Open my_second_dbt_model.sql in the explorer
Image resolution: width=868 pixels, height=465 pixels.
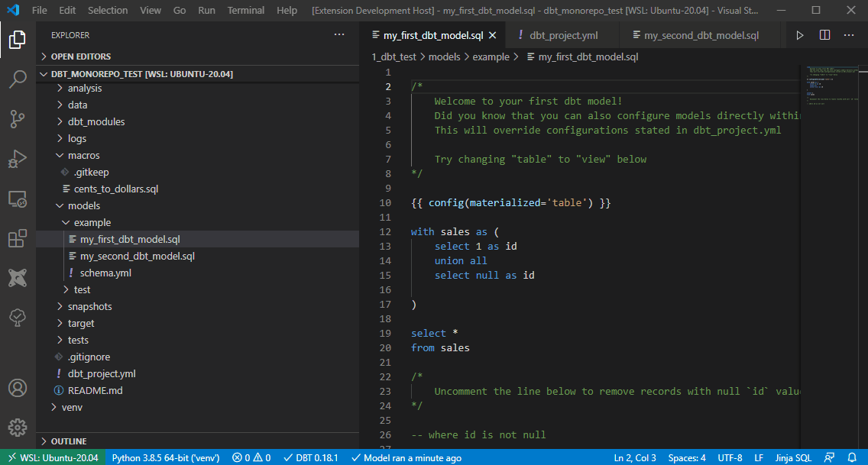pos(197,256)
